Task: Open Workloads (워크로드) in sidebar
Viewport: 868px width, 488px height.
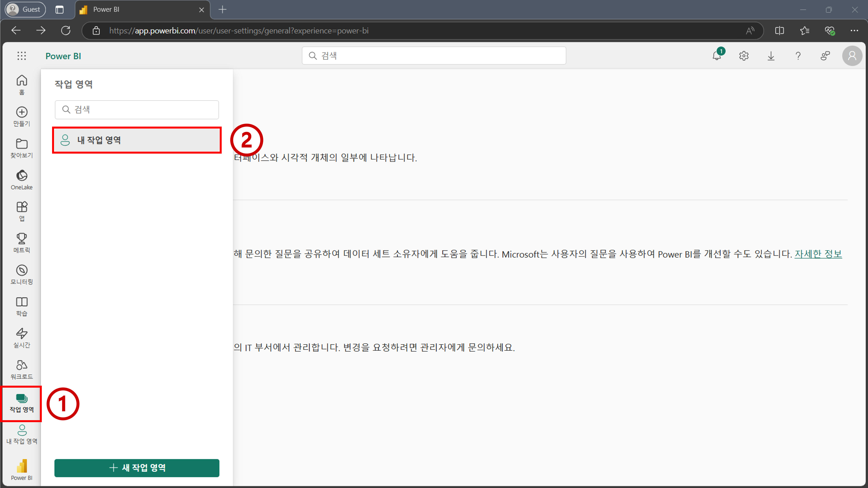Action: tap(21, 369)
